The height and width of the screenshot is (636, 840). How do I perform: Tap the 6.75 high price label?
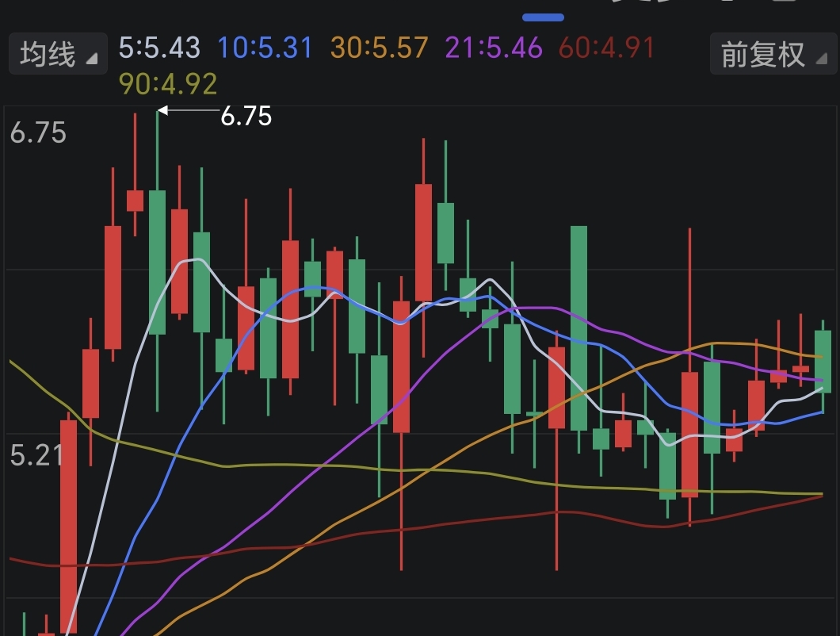pyautogui.click(x=246, y=116)
